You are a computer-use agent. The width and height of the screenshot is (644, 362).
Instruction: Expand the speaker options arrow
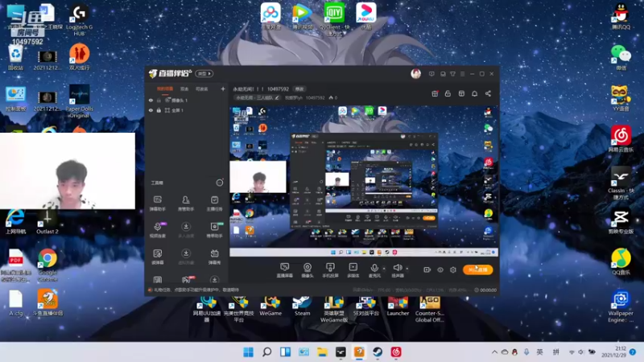[407, 269]
